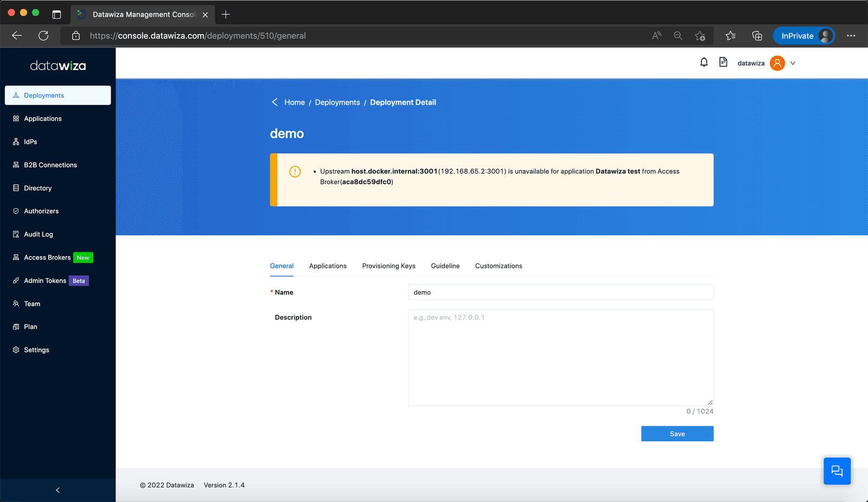Viewport: 868px width, 502px height.
Task: Click the 0 / 1024 character counter
Action: (700, 411)
